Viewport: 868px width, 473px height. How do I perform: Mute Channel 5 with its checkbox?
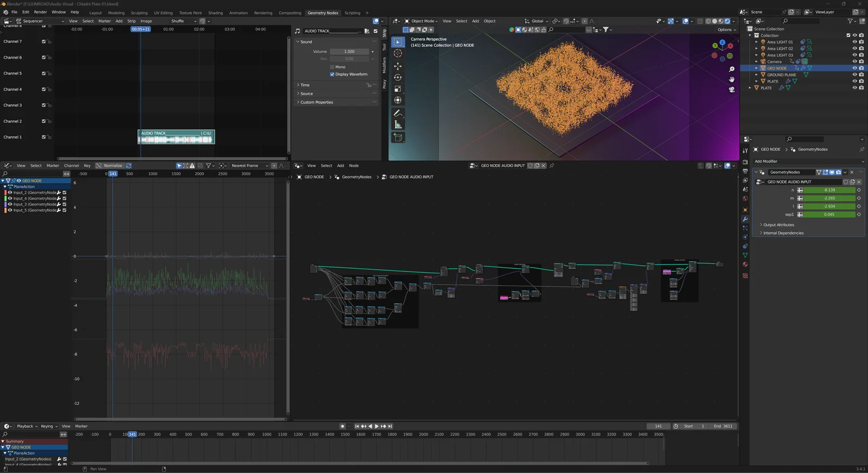44,73
